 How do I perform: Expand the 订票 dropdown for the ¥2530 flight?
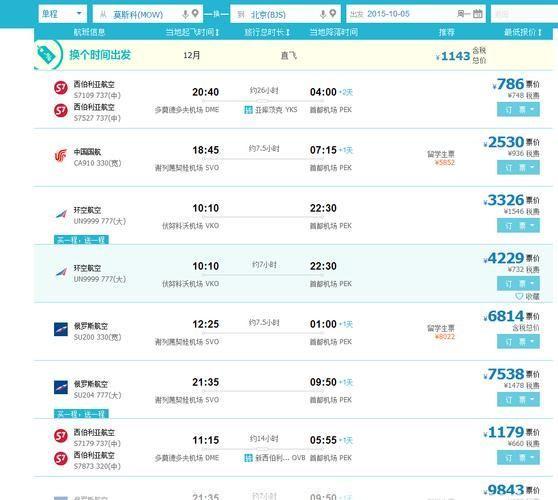532,167
